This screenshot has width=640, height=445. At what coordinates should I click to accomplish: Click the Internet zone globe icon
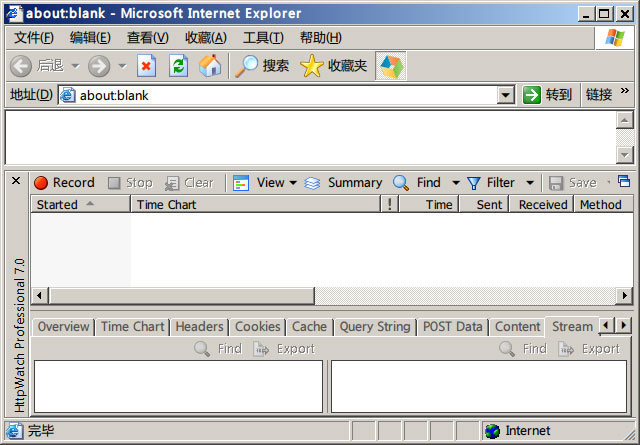pos(493,431)
